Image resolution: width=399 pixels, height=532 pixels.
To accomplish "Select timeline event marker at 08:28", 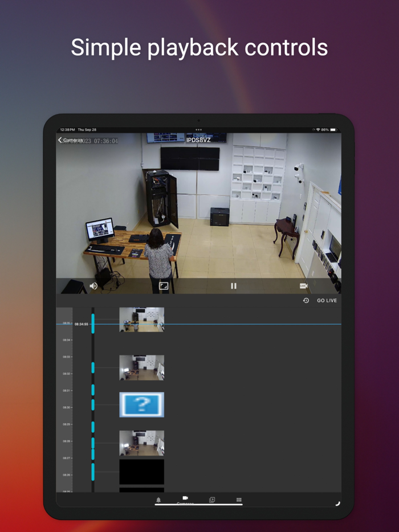I will point(93,443).
